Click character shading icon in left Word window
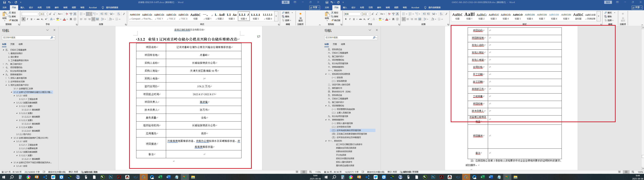Image resolution: width=644 pixels, height=180 pixels. (x=71, y=19)
